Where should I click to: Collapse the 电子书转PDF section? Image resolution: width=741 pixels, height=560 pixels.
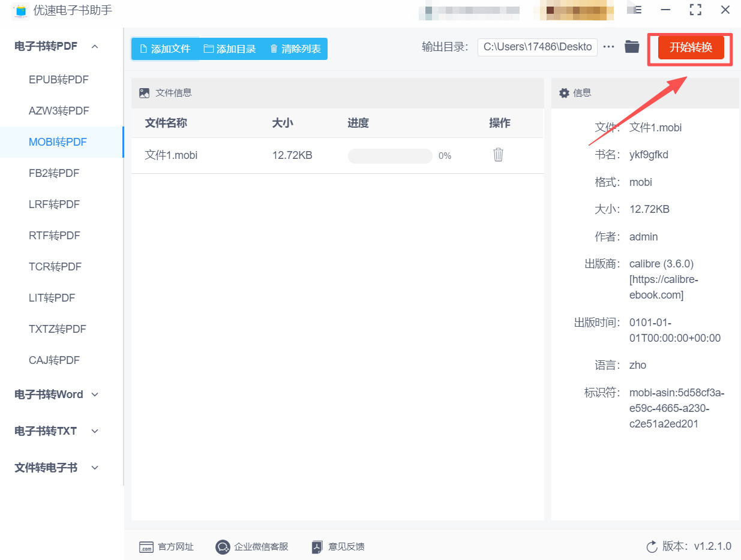coord(95,46)
